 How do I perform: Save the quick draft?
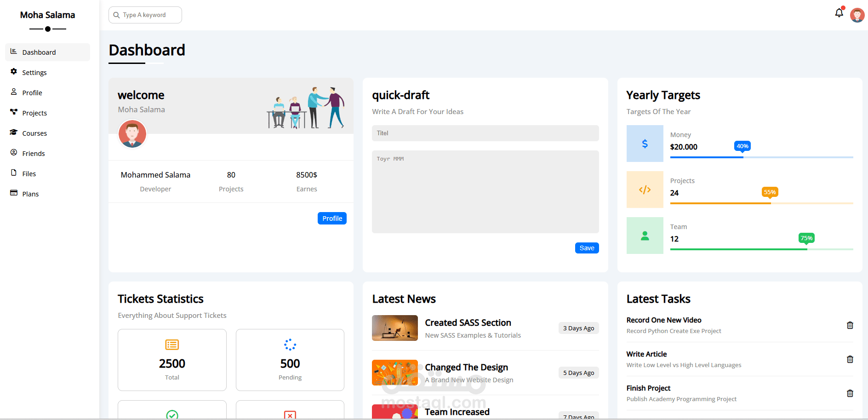tap(587, 248)
